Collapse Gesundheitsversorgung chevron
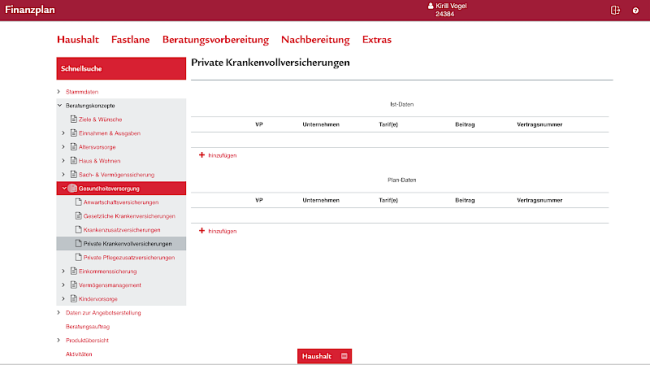The width and height of the screenshot is (650, 365). coord(64,188)
